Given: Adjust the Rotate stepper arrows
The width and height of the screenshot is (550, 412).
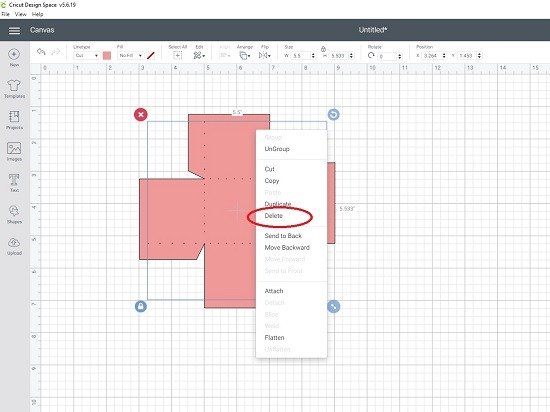Looking at the screenshot, I should coord(400,56).
